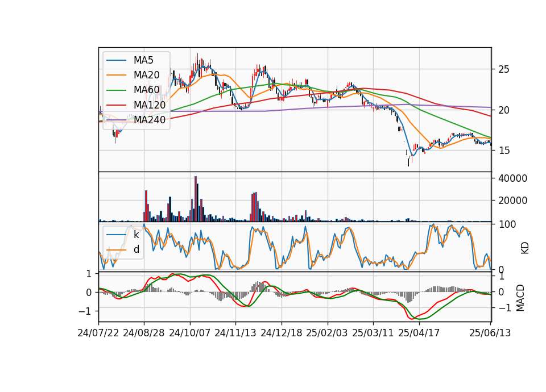
Task: Click the MA5 legend label
Action: coord(143,60)
